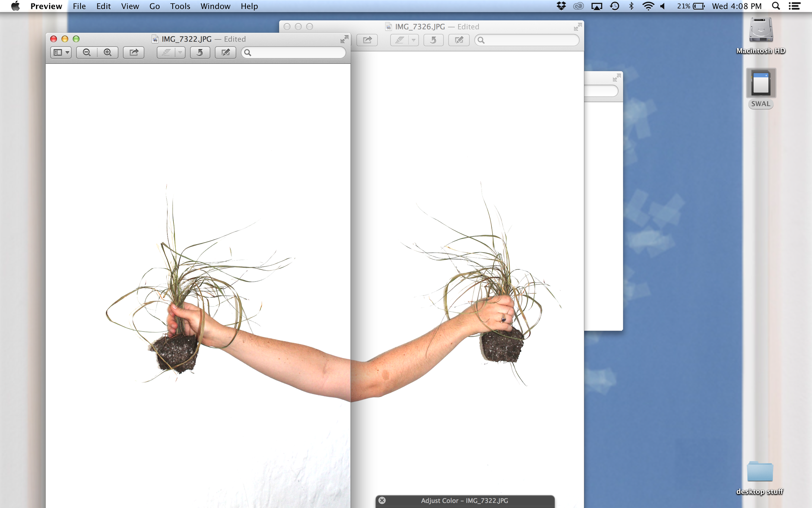Open the Tools menu
The image size is (812, 508).
pos(180,6)
